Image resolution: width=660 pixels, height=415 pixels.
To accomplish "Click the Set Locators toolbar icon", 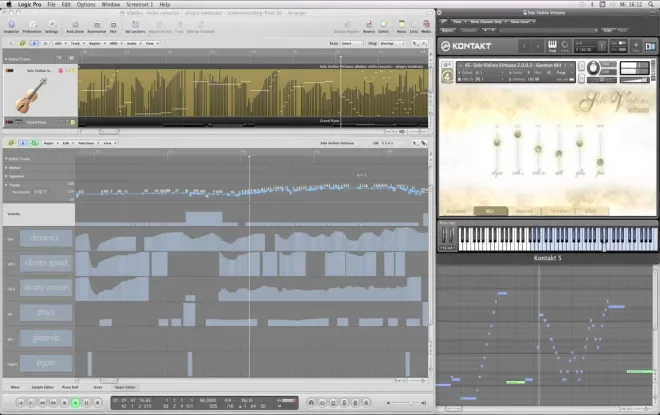I will click(x=135, y=25).
